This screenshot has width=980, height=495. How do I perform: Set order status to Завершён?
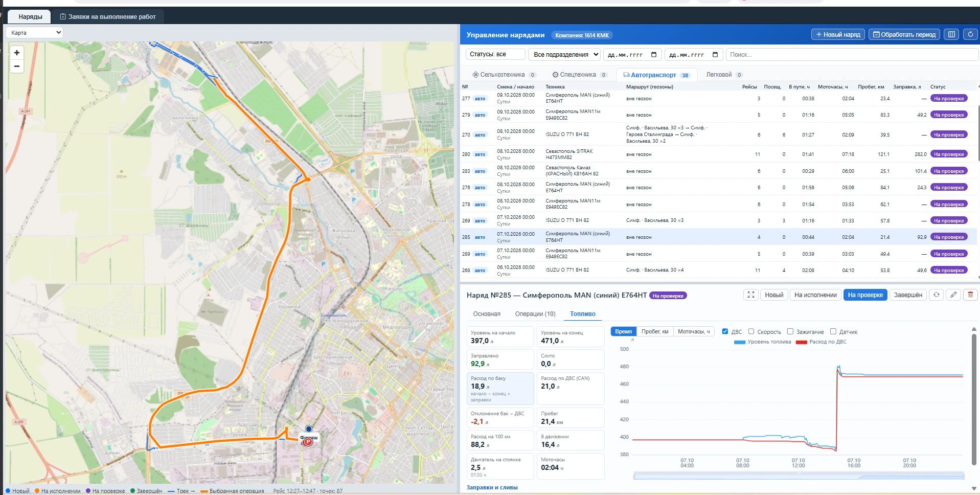coord(908,295)
